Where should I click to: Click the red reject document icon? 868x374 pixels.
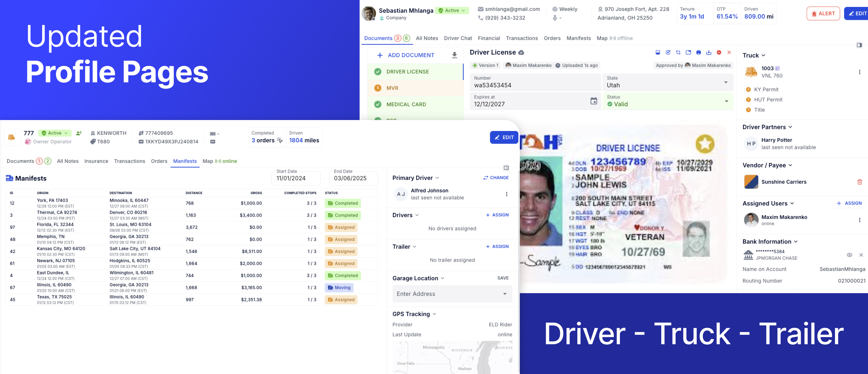coord(719,52)
